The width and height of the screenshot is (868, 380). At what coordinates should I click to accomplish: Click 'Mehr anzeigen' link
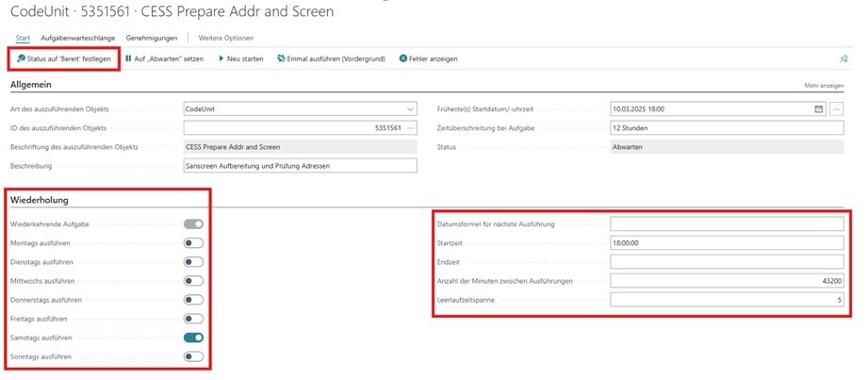point(825,86)
